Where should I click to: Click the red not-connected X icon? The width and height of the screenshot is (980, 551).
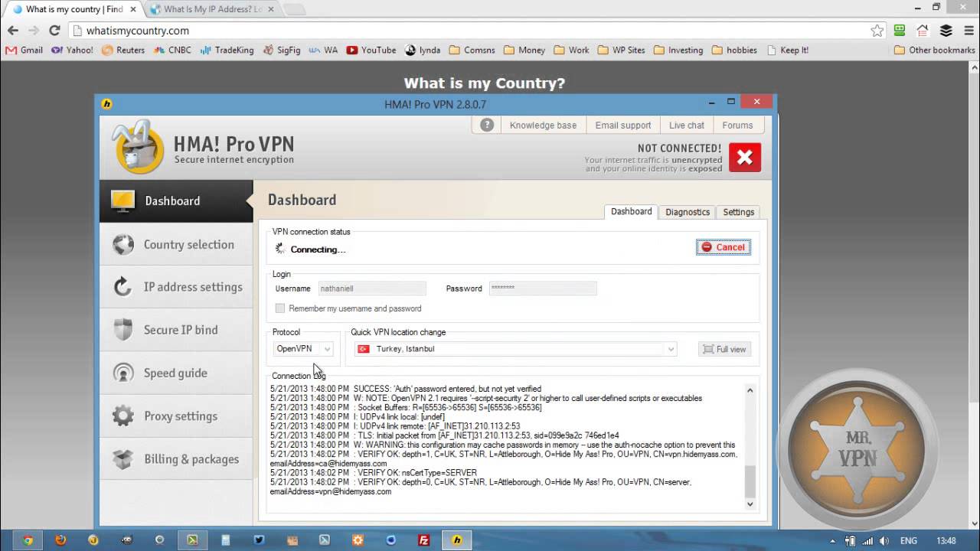point(745,158)
